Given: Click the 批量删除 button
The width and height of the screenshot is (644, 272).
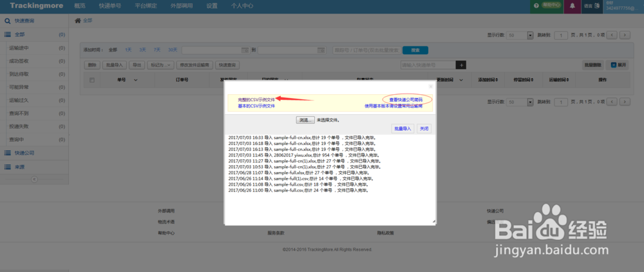Looking at the screenshot, I should tap(592, 65).
